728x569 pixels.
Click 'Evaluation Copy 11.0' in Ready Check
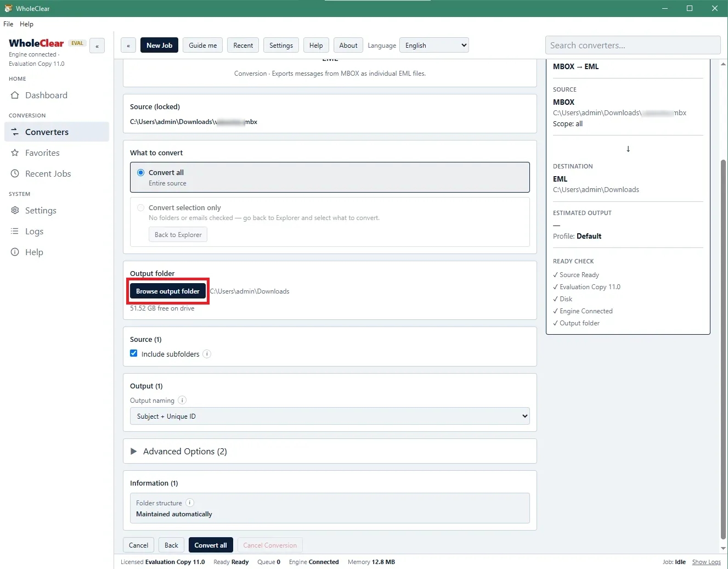pyautogui.click(x=590, y=287)
